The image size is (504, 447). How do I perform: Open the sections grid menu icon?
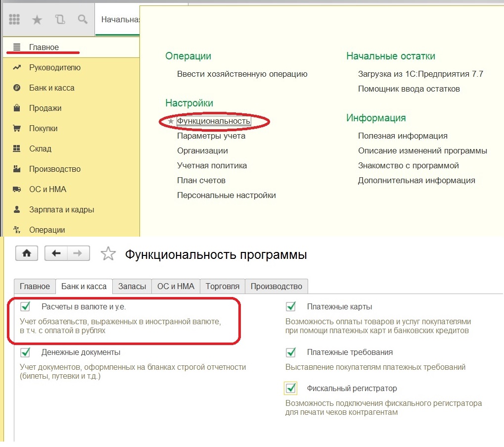(14, 20)
